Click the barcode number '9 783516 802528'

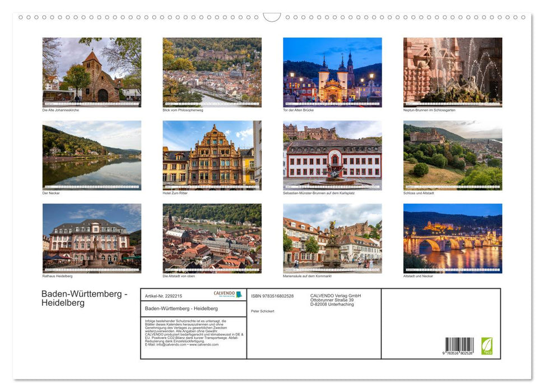[458, 353]
